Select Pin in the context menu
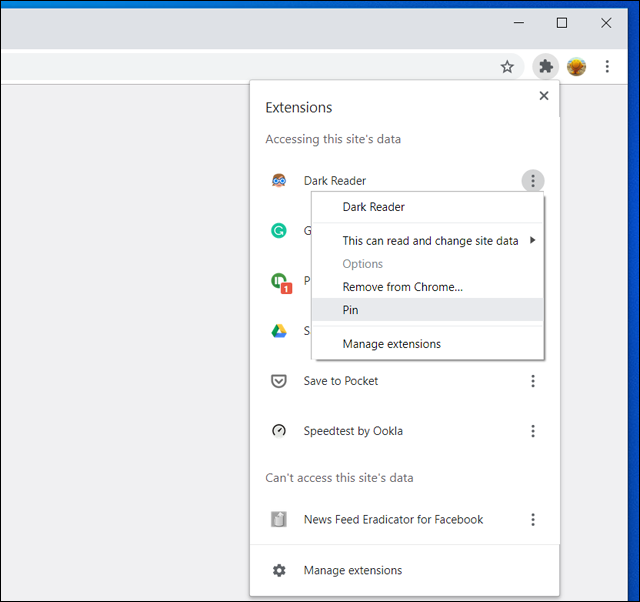 click(427, 310)
